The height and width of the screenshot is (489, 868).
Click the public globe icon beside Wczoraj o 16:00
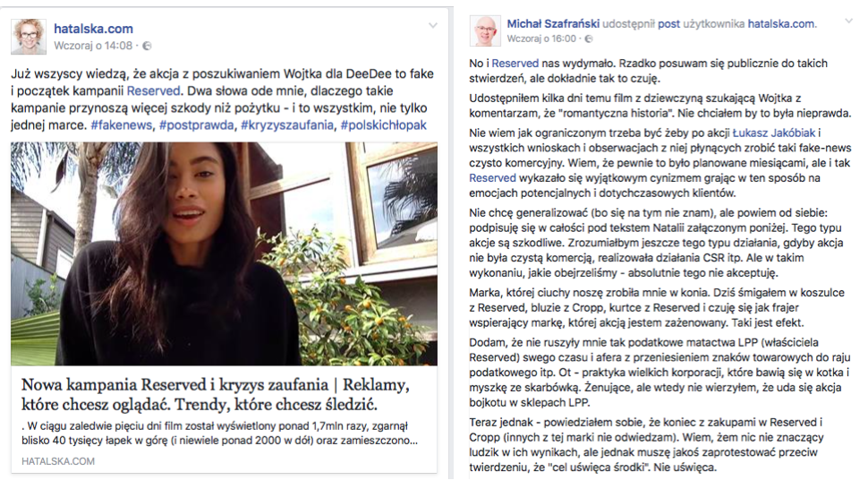(589, 39)
